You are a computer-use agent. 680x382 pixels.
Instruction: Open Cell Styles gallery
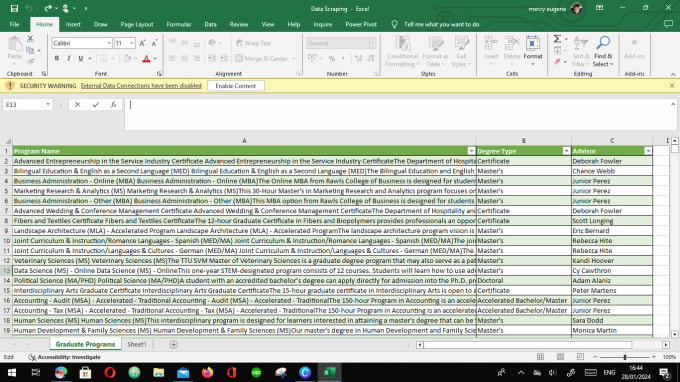(x=461, y=51)
